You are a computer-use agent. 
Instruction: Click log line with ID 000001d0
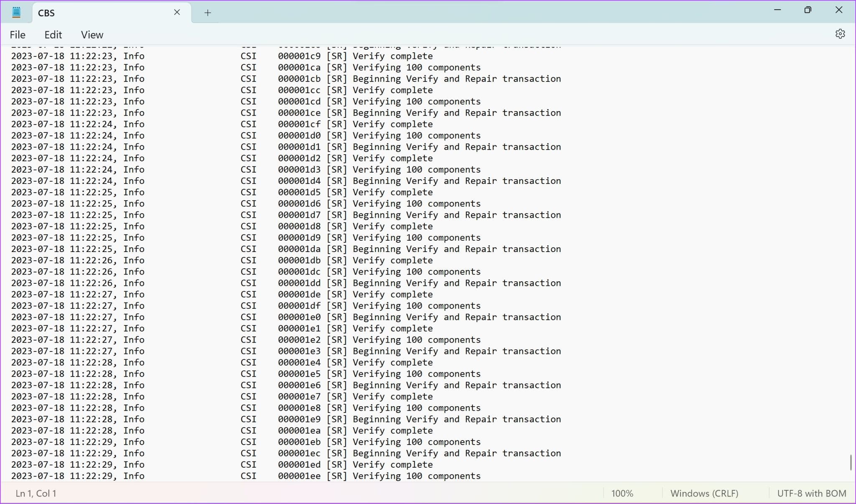pyautogui.click(x=246, y=135)
